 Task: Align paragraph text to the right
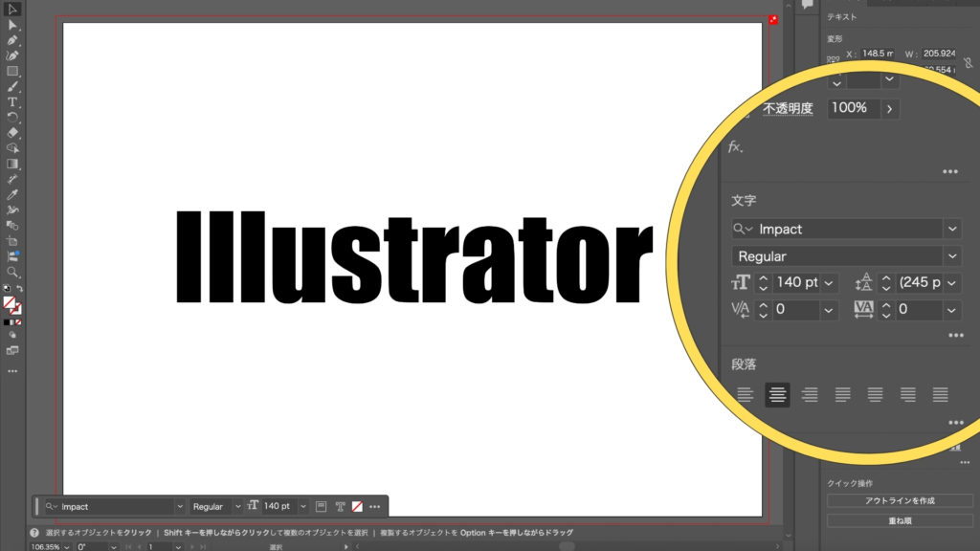pyautogui.click(x=810, y=394)
